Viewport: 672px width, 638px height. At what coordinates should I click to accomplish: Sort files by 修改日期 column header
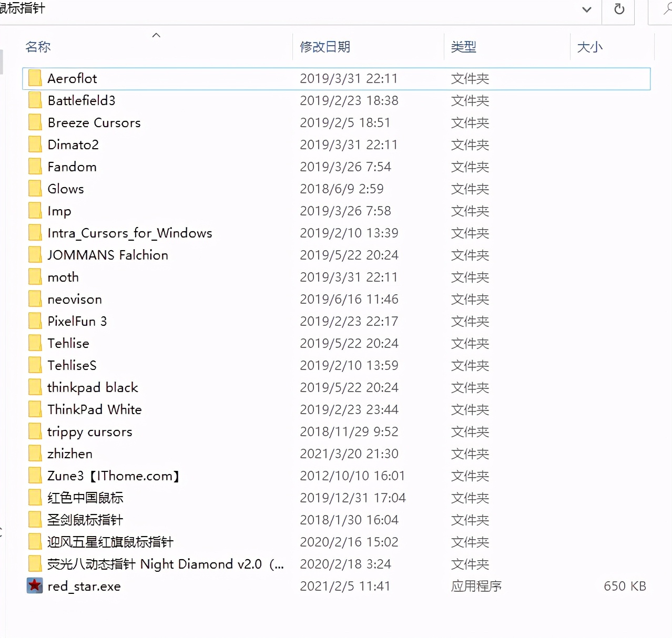point(324,47)
